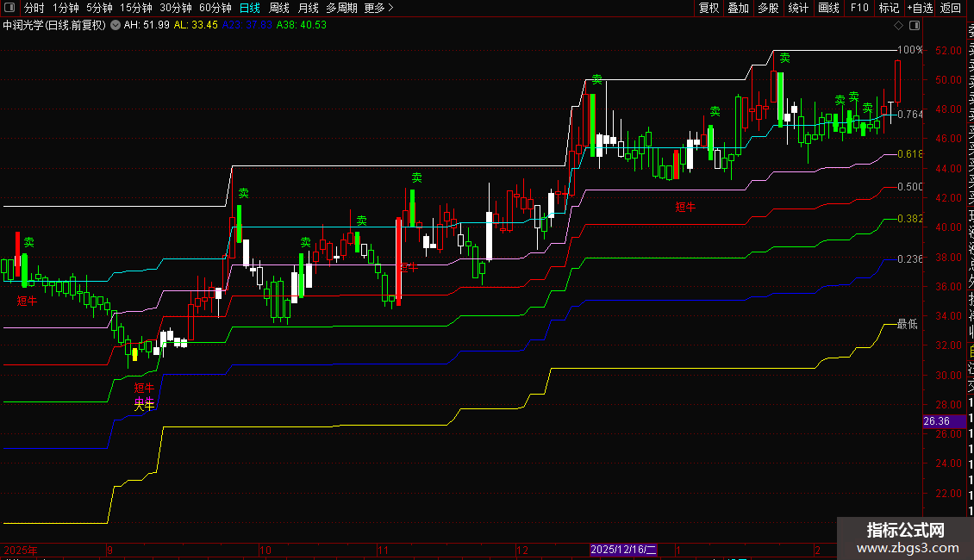Click the 卖 marker above the November candle
The image size is (974, 560).
[x=417, y=177]
